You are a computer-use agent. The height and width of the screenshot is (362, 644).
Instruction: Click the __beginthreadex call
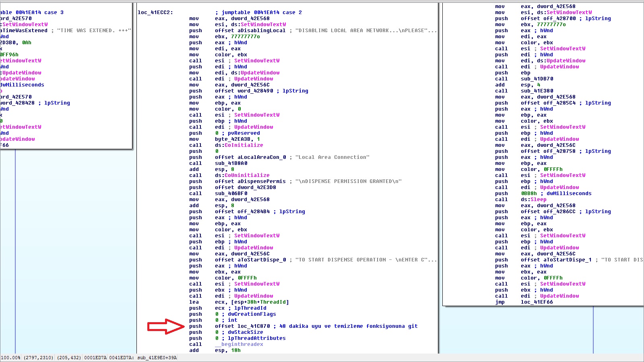coord(239,344)
